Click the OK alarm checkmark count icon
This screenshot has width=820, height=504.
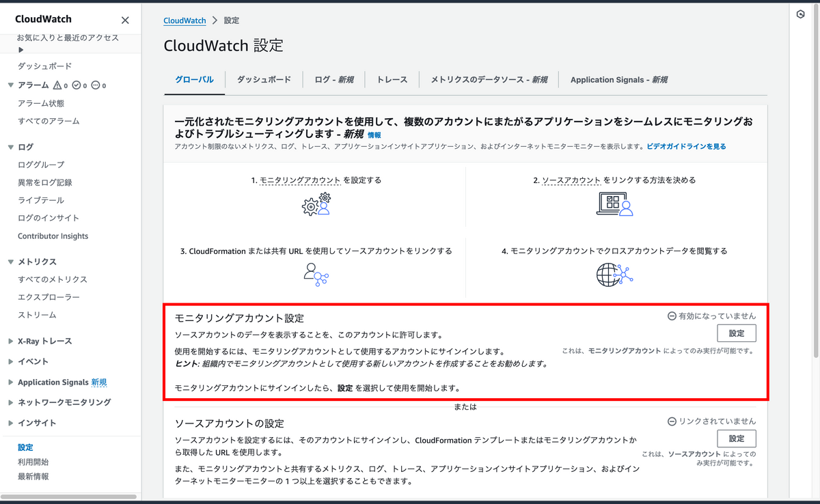pos(79,85)
